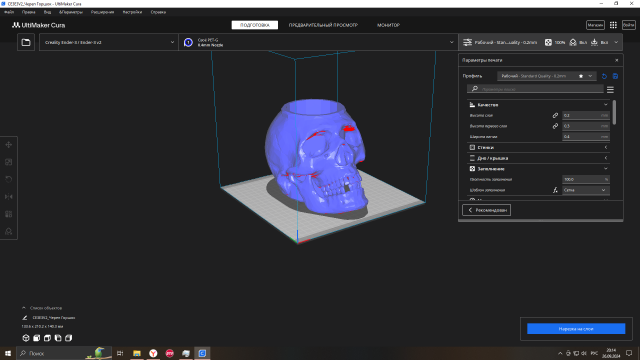Open the Extensions menu
This screenshot has height=360, width=640.
[x=102, y=12]
